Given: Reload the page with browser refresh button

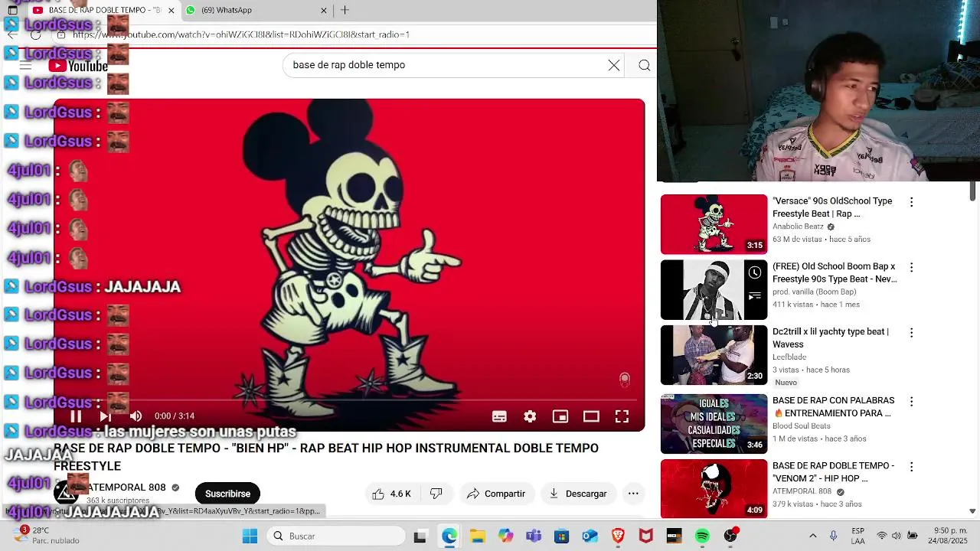Looking at the screenshot, I should [x=35, y=34].
